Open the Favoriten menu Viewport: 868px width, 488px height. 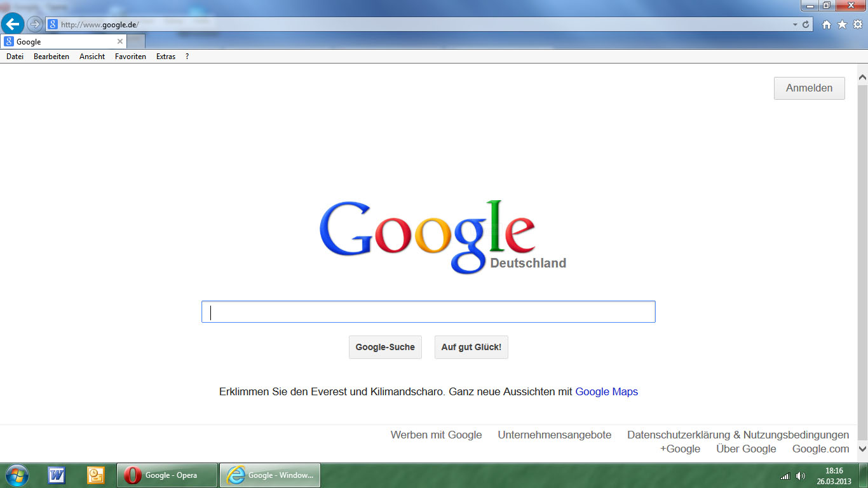click(130, 57)
